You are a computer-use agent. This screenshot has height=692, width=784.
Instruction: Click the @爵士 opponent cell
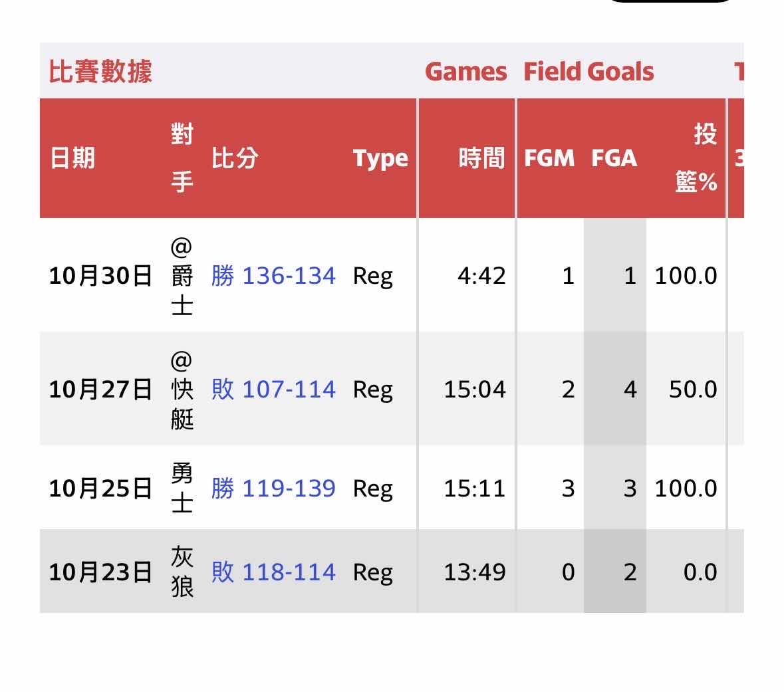pos(182,276)
